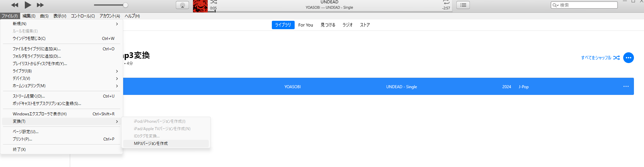
Task: Open the ヘルプ(H) menu
Action: pos(132,16)
